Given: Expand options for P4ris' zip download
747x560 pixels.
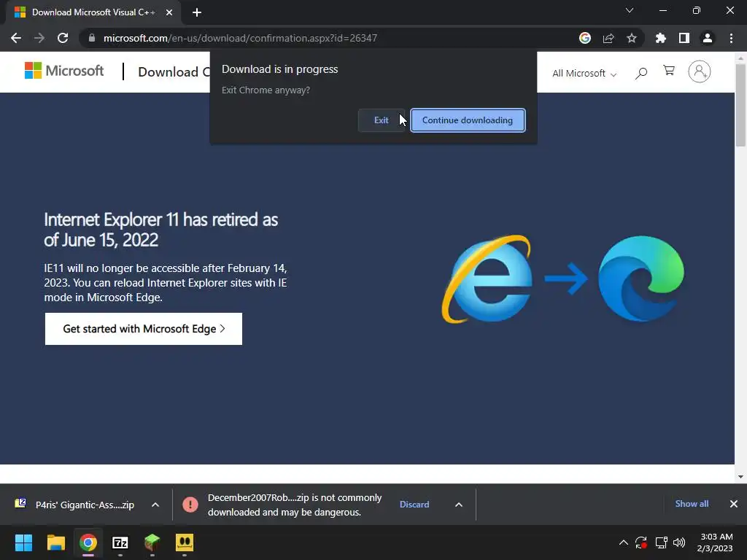Looking at the screenshot, I should click(x=155, y=505).
